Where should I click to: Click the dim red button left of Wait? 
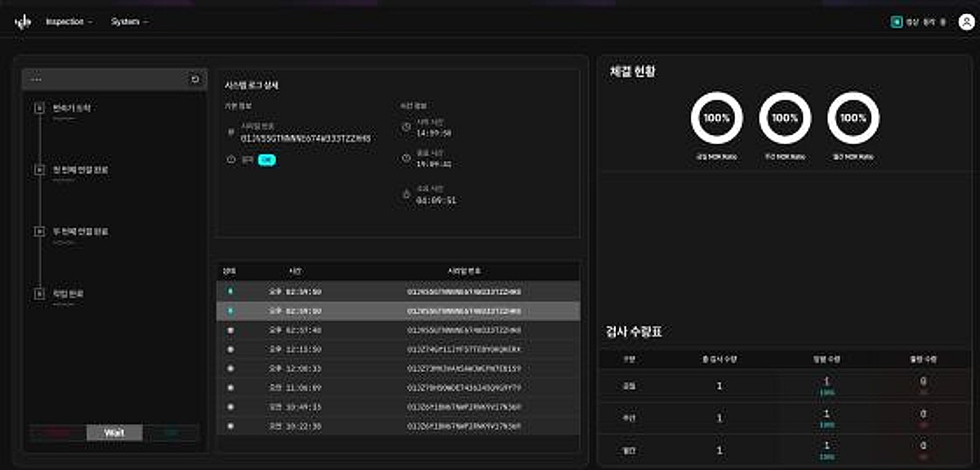coord(58,433)
